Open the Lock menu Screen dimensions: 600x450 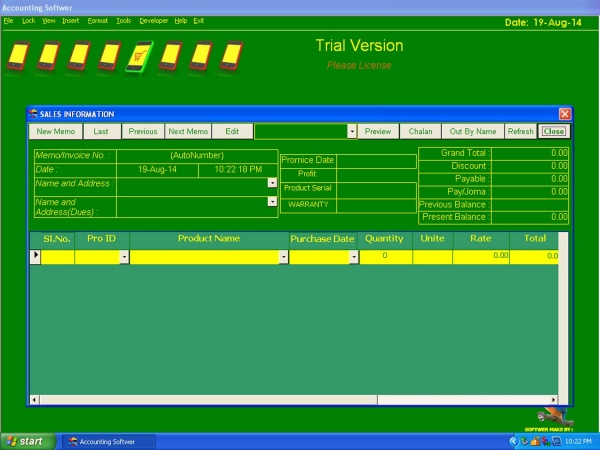pos(28,21)
